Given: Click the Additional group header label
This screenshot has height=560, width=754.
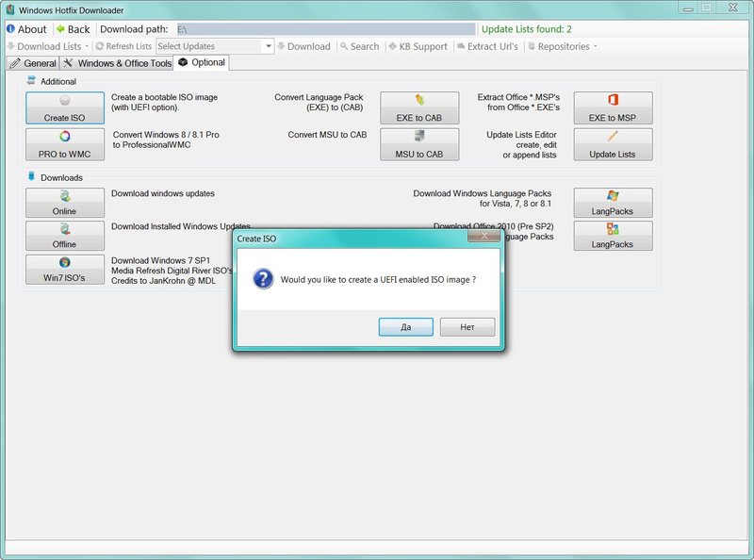Looking at the screenshot, I should point(58,81).
